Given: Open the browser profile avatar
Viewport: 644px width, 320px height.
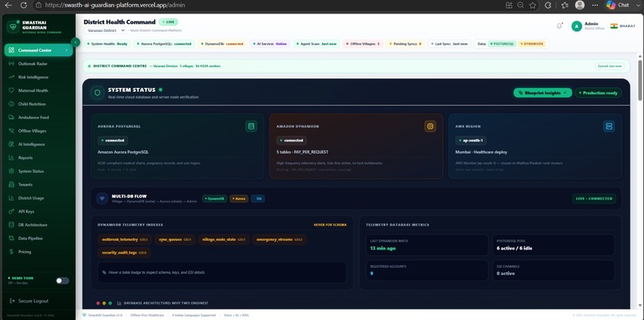Looking at the screenshot, I should 579,5.
